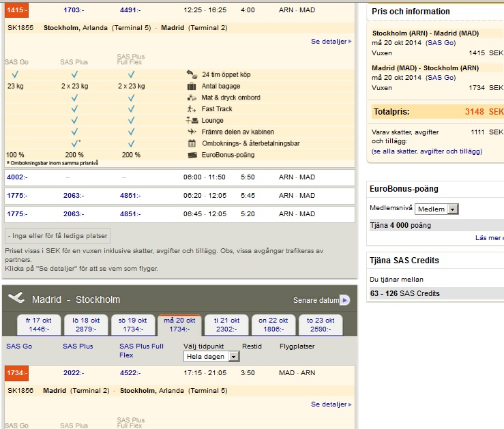The height and width of the screenshot is (429, 504).
Task: Click the Lounge seat icon
Action: point(191,121)
